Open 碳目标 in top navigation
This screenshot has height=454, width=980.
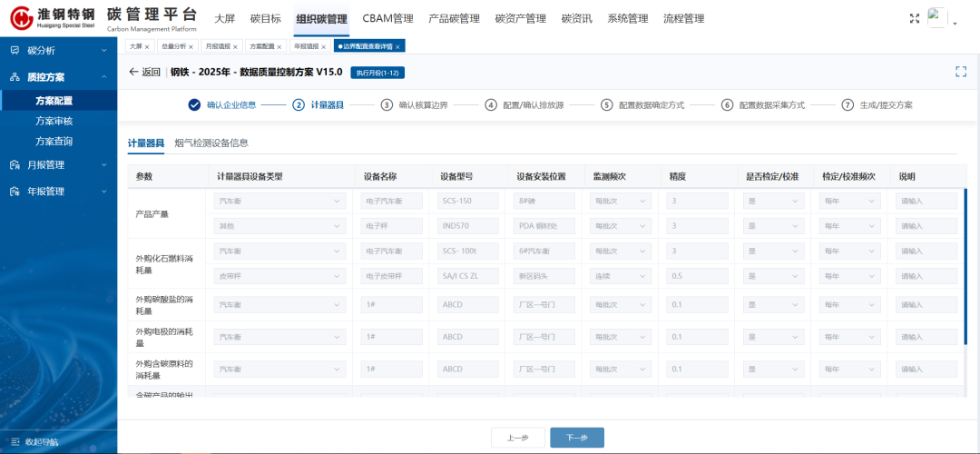pos(266,19)
